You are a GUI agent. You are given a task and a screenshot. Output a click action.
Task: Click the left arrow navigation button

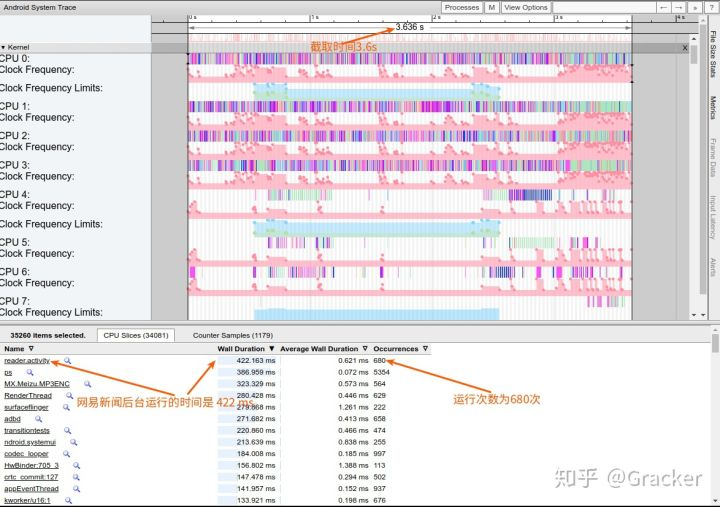pos(663,8)
